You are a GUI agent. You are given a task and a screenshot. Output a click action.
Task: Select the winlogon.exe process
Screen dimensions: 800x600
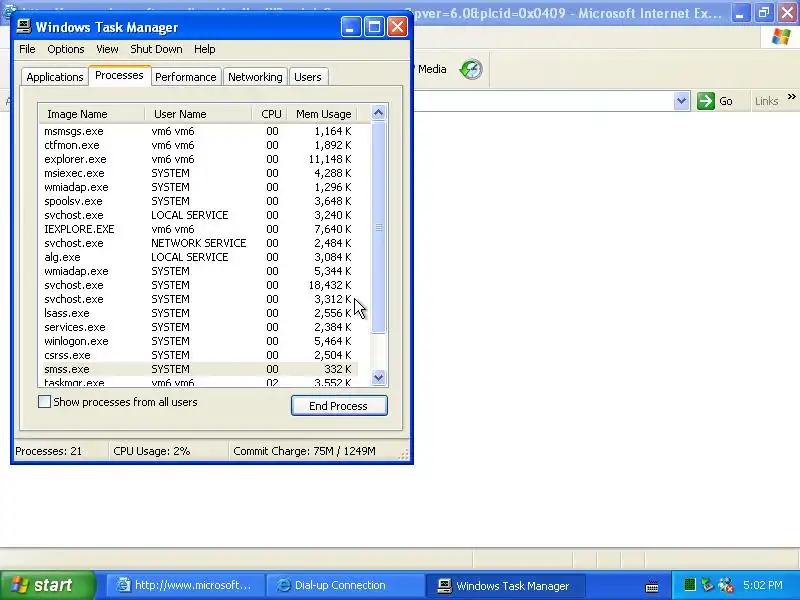pyautogui.click(x=198, y=341)
